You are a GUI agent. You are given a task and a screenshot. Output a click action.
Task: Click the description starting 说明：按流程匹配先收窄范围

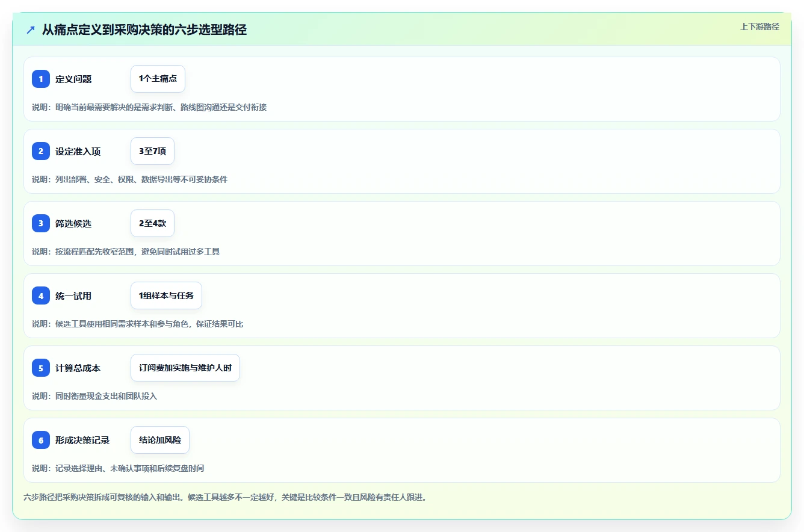(126, 252)
